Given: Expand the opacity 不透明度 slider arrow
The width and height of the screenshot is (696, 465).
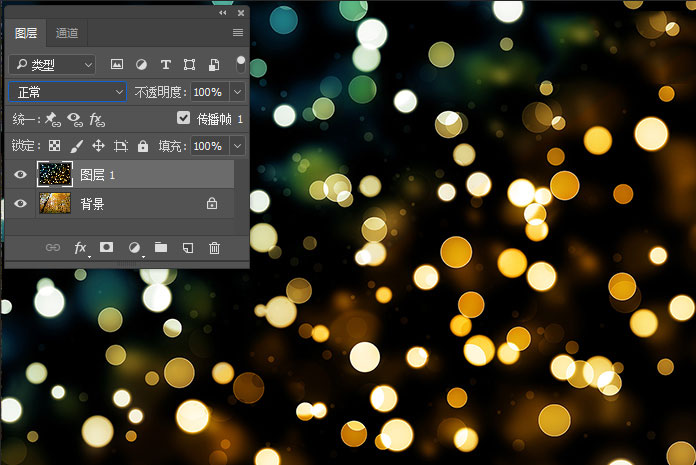Looking at the screenshot, I should point(237,91).
